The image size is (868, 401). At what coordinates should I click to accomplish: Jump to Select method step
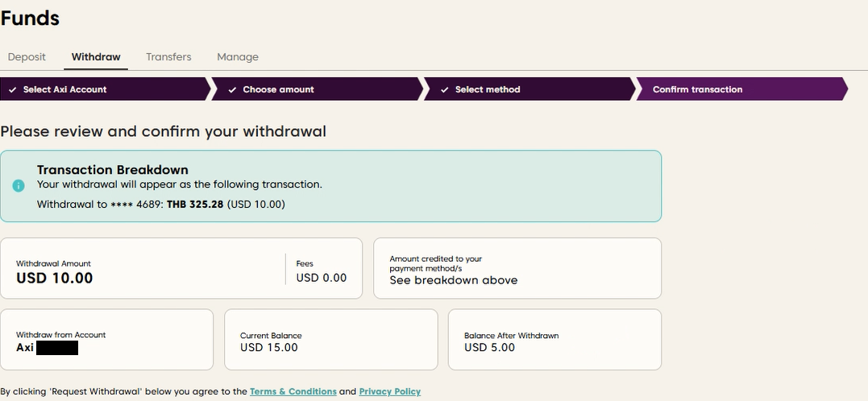tap(488, 89)
